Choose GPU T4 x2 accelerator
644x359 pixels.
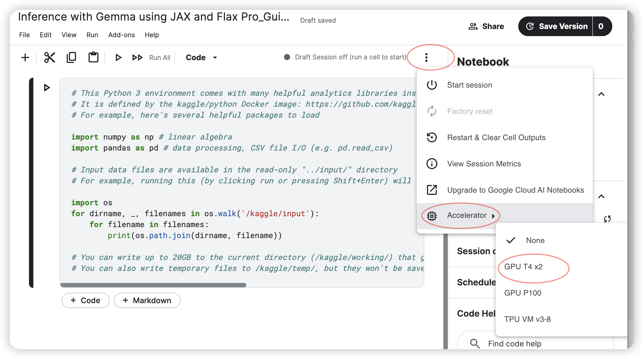pyautogui.click(x=523, y=267)
